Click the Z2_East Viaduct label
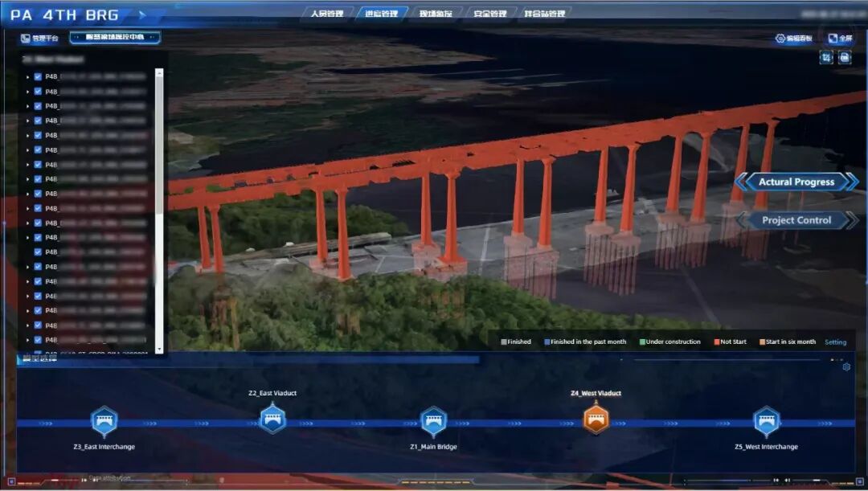868x491 pixels. 272,393
